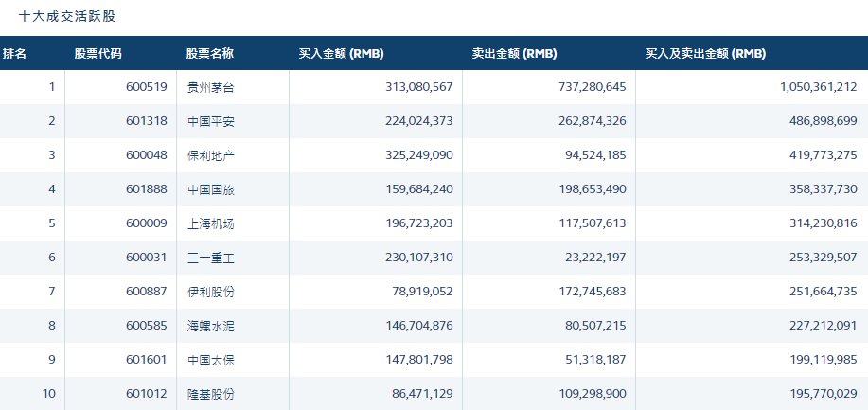Click buy amount 78,919,052
The image size is (868, 410).
coord(423,292)
